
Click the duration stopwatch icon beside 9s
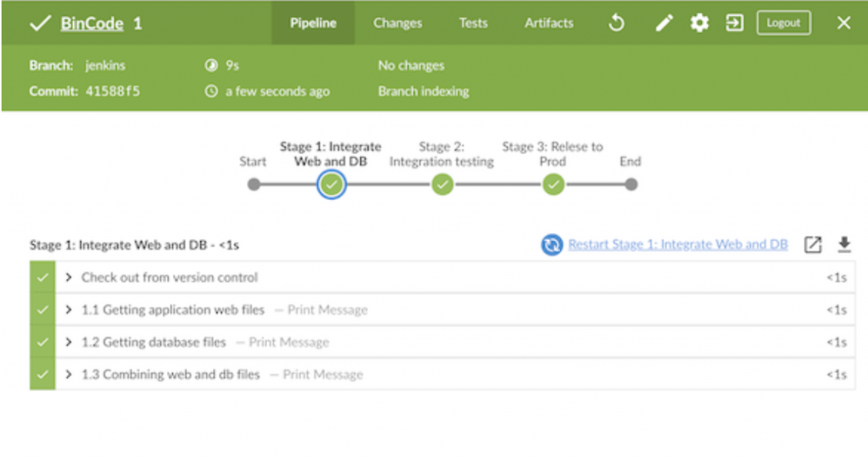pos(211,65)
